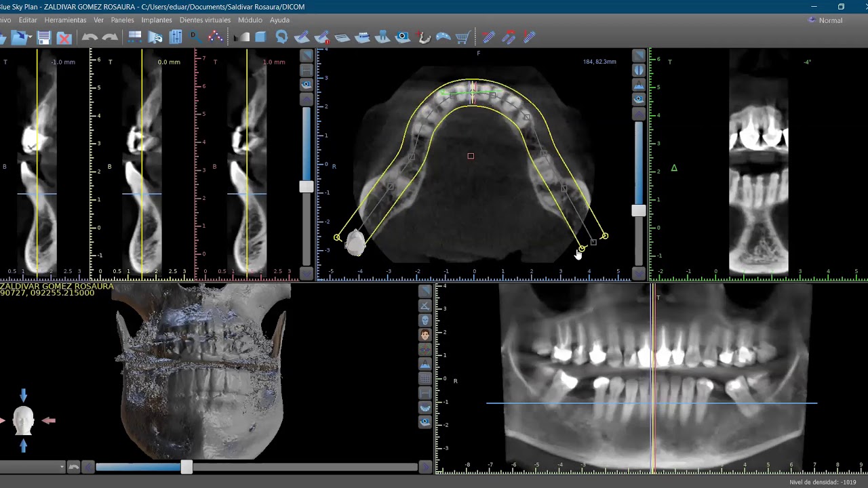Click the angle measurement icon in 3D sidebar

click(x=425, y=306)
